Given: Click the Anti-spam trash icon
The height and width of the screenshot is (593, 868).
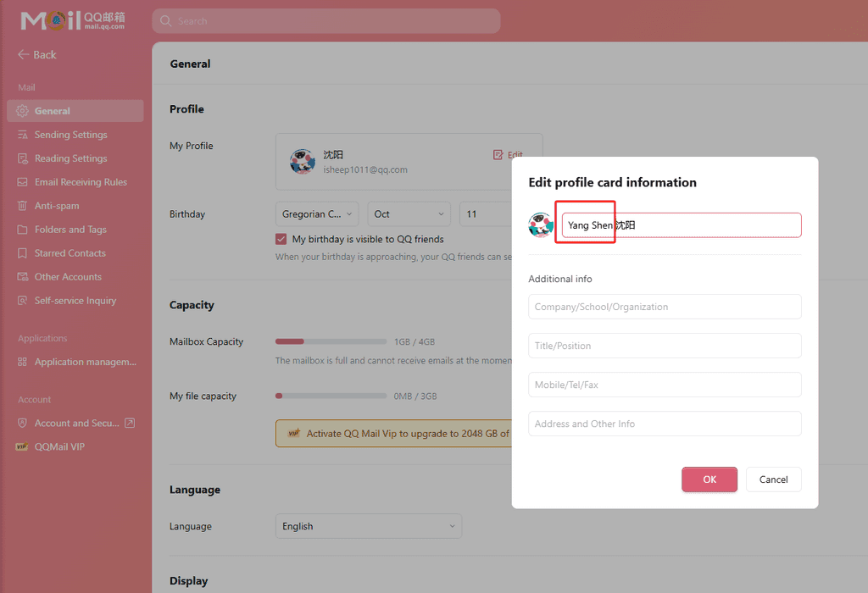Looking at the screenshot, I should 23,206.
